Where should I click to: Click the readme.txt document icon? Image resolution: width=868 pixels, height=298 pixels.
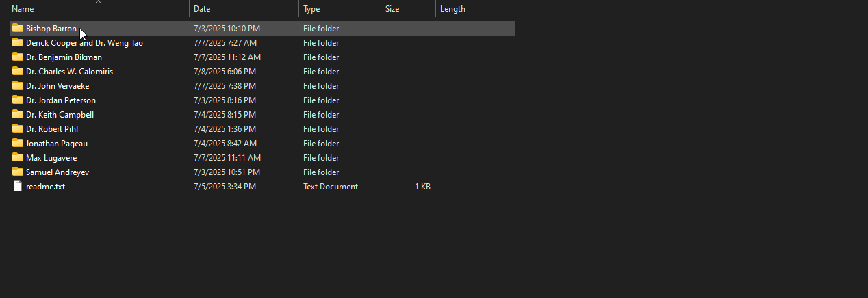pos(18,187)
